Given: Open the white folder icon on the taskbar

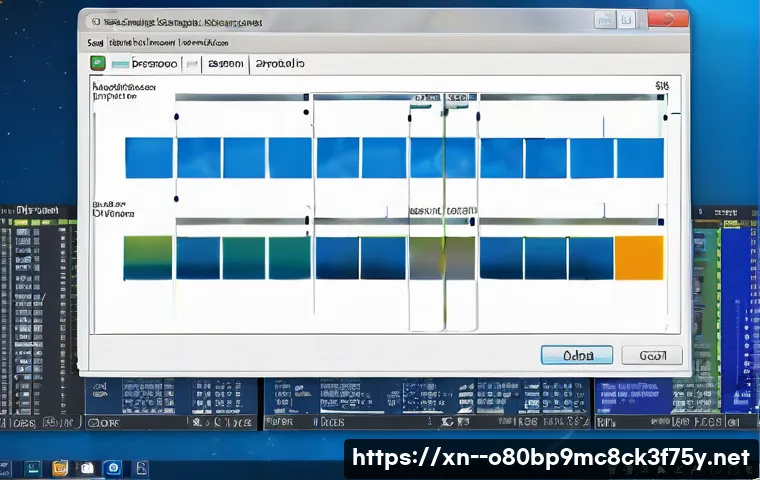Looking at the screenshot, I should coord(87,467).
